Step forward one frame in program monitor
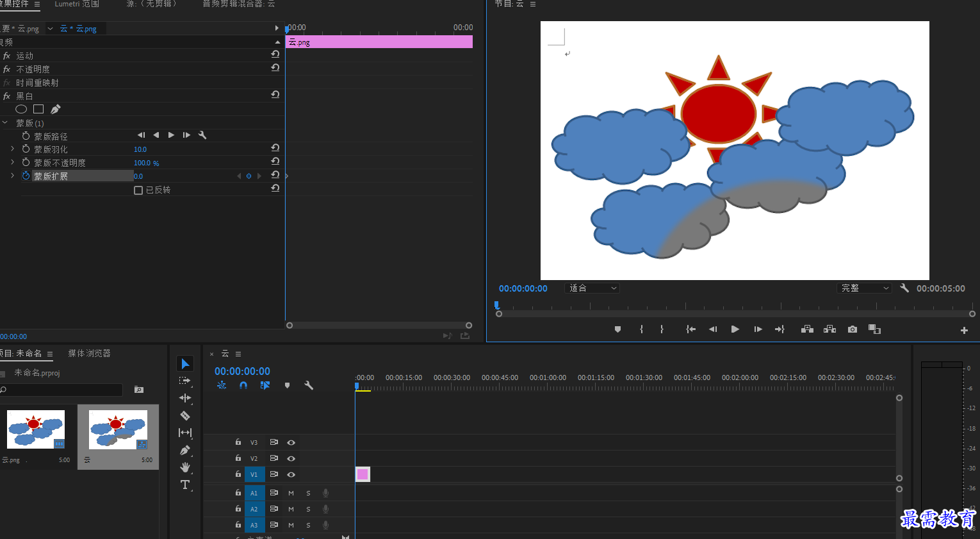 click(758, 329)
